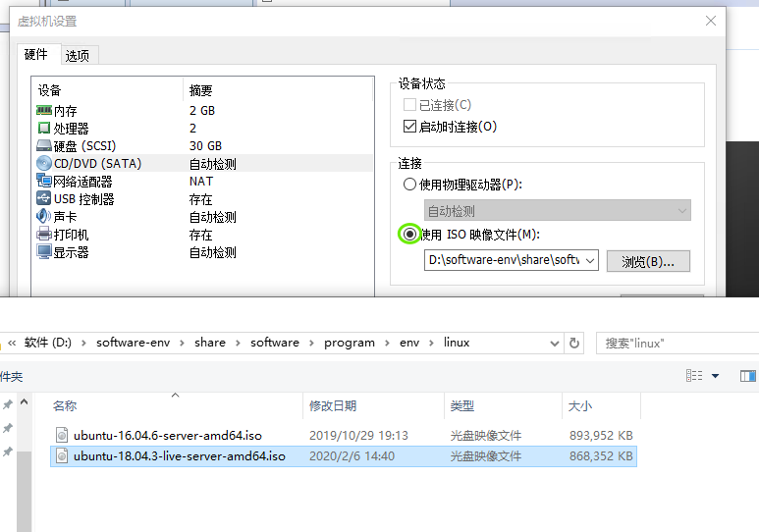Open the view options dropdown arrow
The height and width of the screenshot is (532, 759).
(715, 376)
